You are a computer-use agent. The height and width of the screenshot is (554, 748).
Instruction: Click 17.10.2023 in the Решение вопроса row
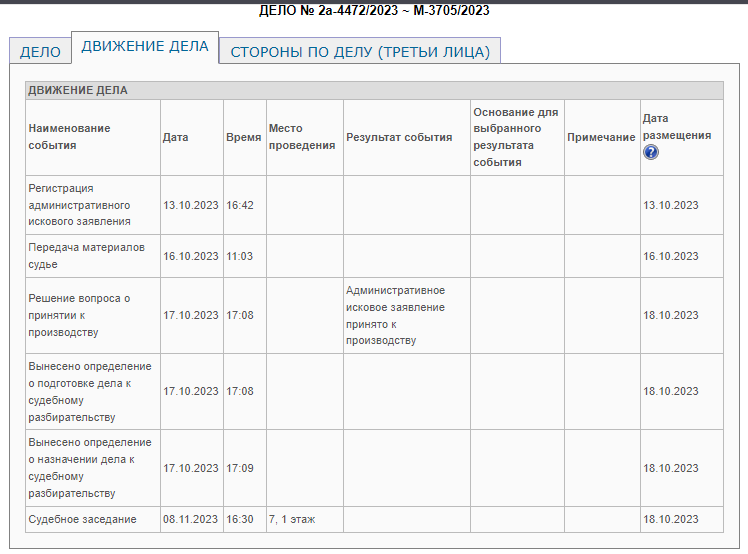[x=190, y=315]
